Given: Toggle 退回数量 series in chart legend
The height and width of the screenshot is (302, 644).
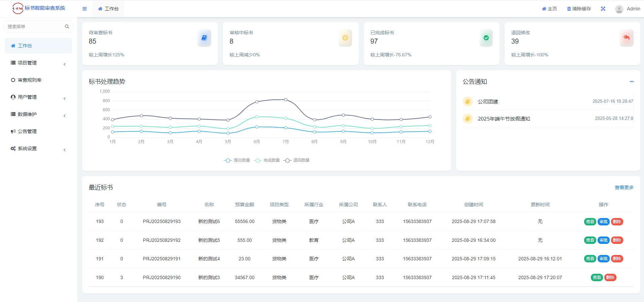Looking at the screenshot, I should (297, 160).
